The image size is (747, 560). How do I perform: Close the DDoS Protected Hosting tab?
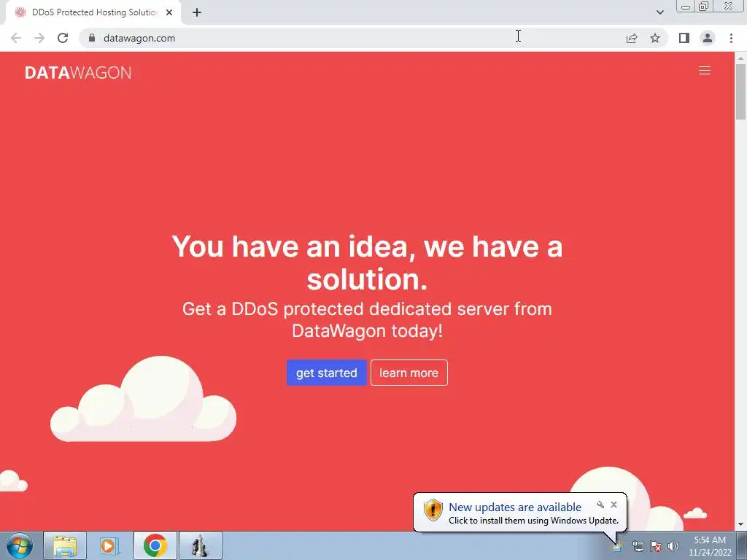169,12
